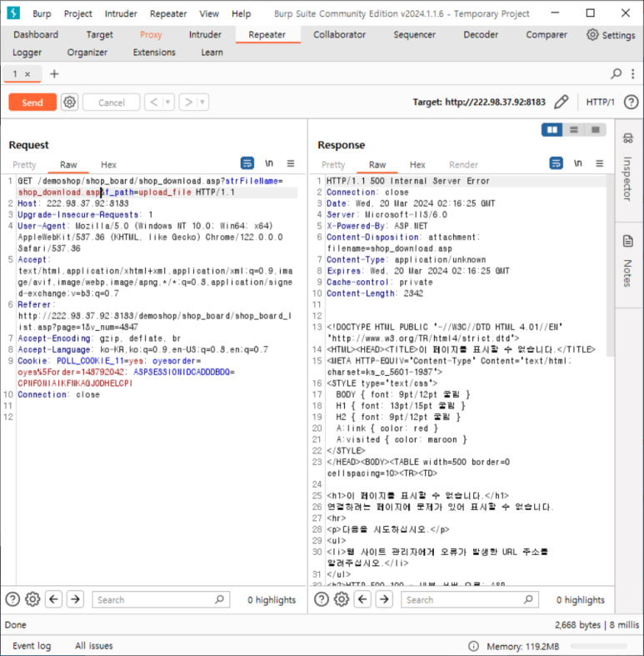Screen dimensions: 644x656
Task: Switch to the Decoder tab
Action: [x=481, y=35]
